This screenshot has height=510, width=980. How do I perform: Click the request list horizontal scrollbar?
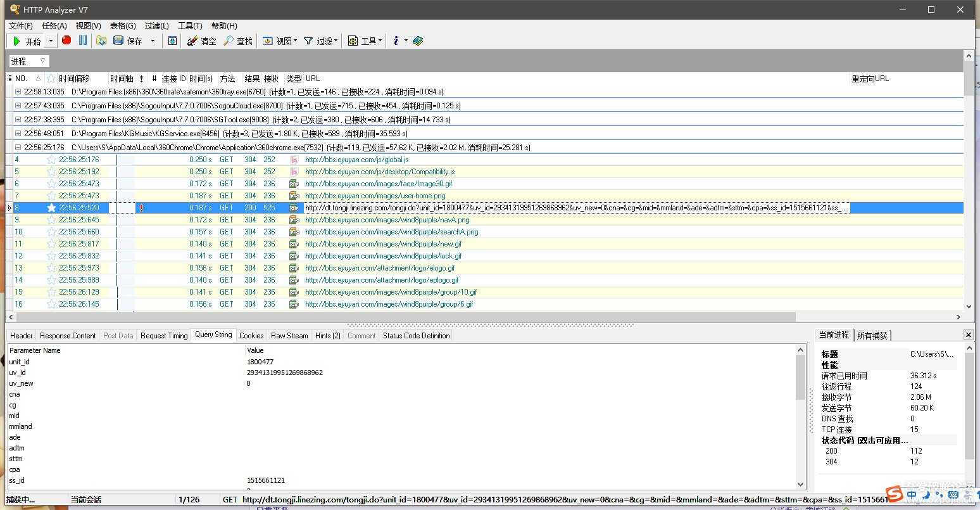(405, 317)
